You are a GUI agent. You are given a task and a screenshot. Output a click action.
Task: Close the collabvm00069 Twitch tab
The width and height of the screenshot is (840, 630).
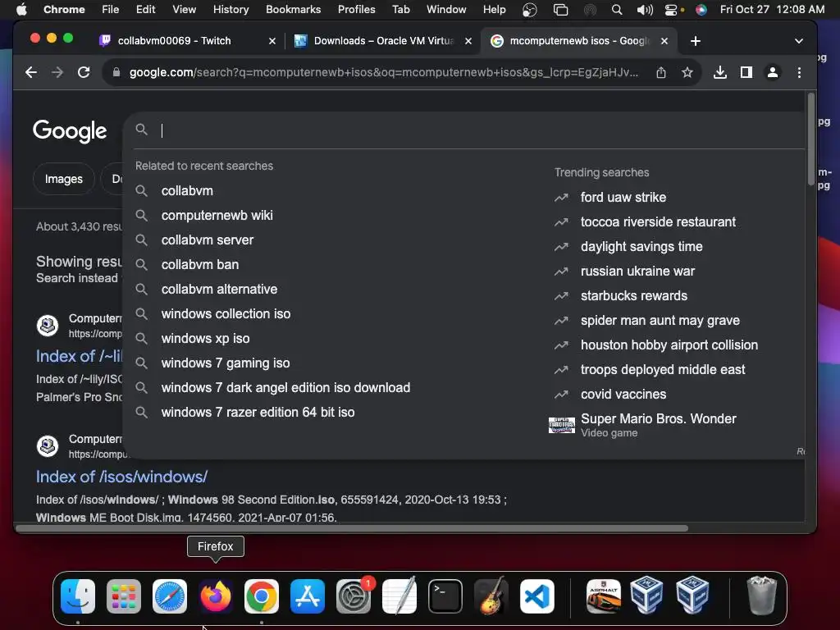[x=272, y=41]
